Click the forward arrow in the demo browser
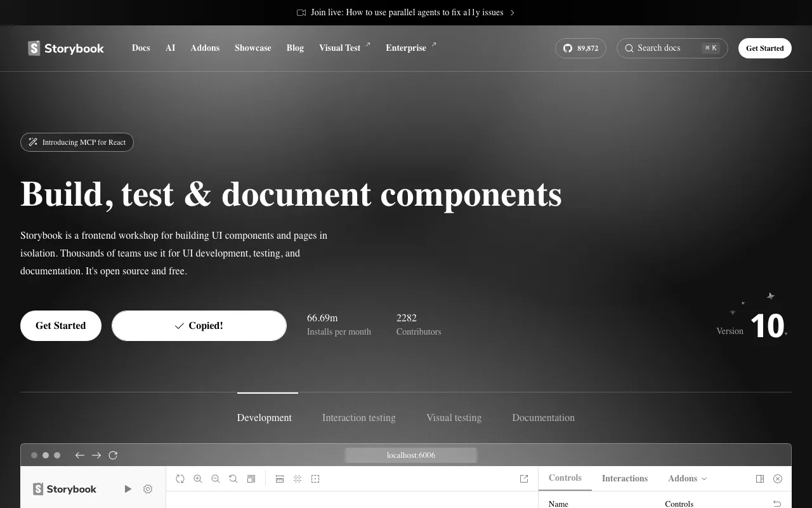Viewport: 812px width, 508px height. 96,455
